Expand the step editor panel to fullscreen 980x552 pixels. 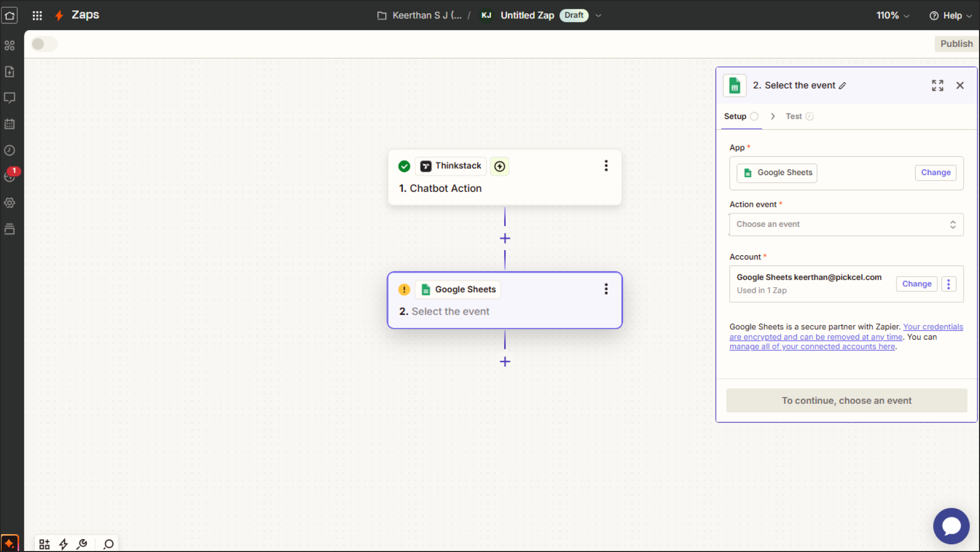pos(938,86)
